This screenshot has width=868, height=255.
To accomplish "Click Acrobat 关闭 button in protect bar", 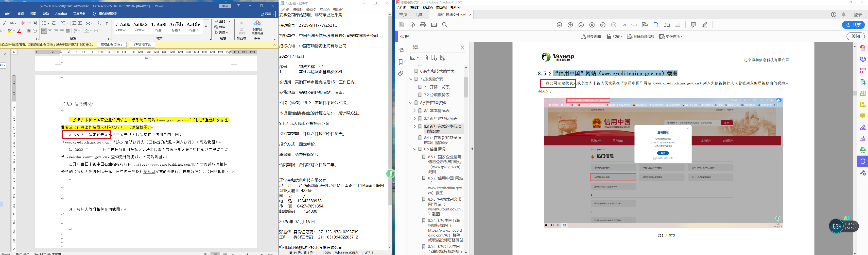I will 855,36.
